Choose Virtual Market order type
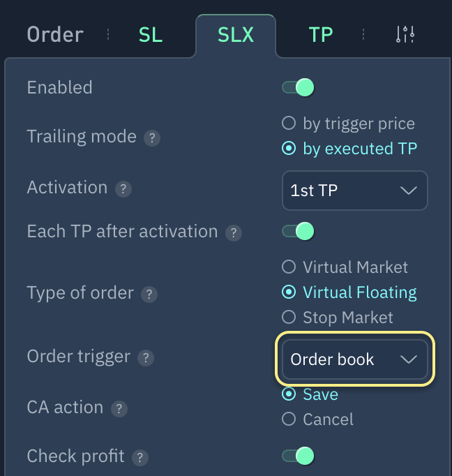 [289, 267]
